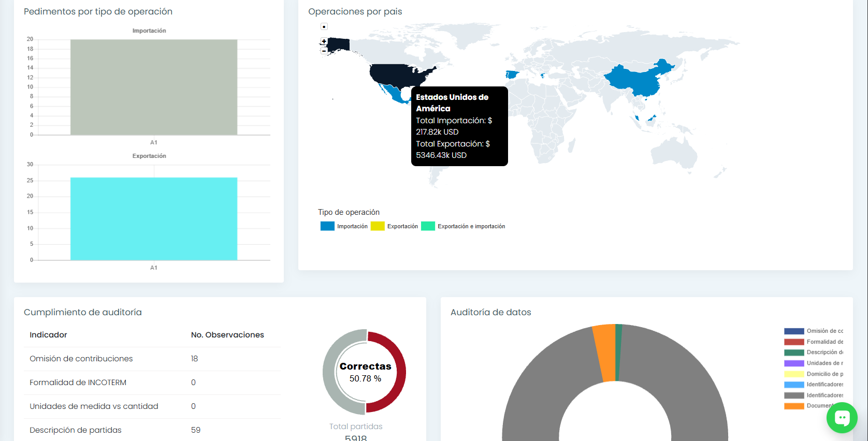
Task: Zoom in on the operations map
Action: coord(324,41)
